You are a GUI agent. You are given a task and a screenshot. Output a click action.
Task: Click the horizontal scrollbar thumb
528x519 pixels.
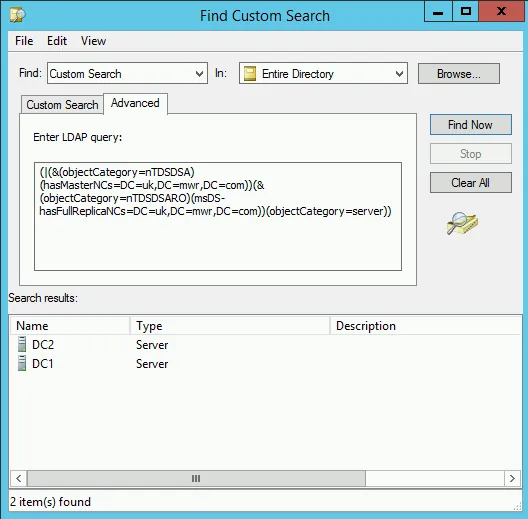point(196,478)
